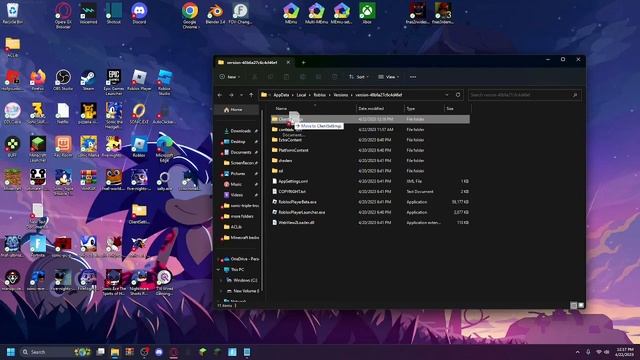Open Blender desktop shortcut
The width and height of the screenshot is (640, 360).
[215, 13]
